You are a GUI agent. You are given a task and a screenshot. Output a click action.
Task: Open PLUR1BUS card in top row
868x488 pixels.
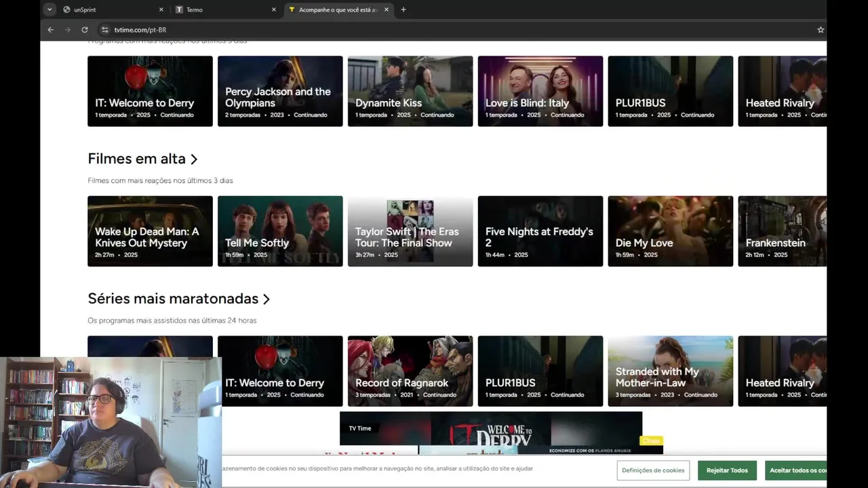click(x=671, y=91)
